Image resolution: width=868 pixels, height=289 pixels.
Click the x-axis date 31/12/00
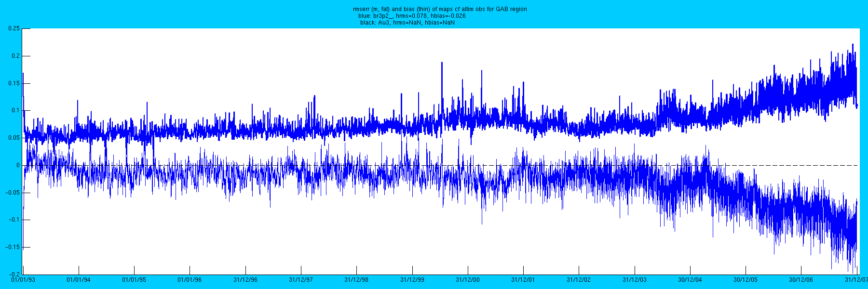468,279
